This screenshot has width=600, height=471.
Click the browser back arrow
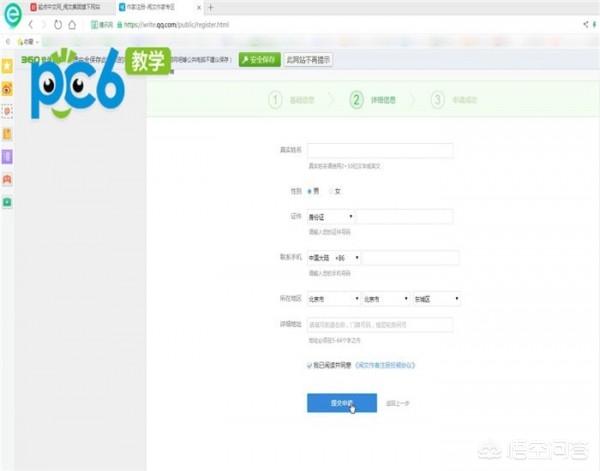(x=29, y=24)
